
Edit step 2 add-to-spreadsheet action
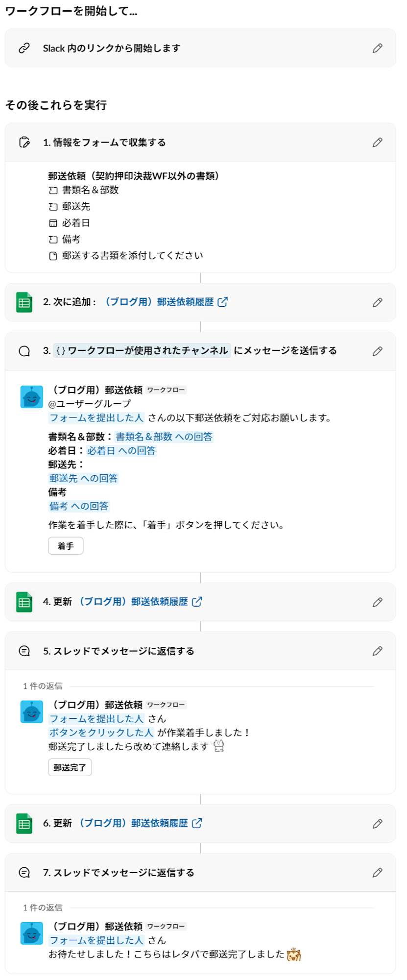pos(377,302)
